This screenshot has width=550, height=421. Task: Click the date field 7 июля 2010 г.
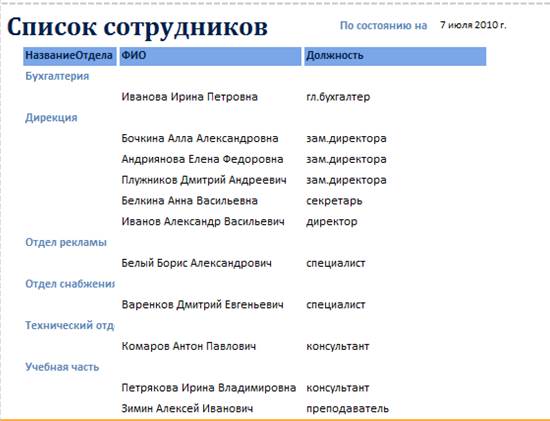pyautogui.click(x=473, y=25)
